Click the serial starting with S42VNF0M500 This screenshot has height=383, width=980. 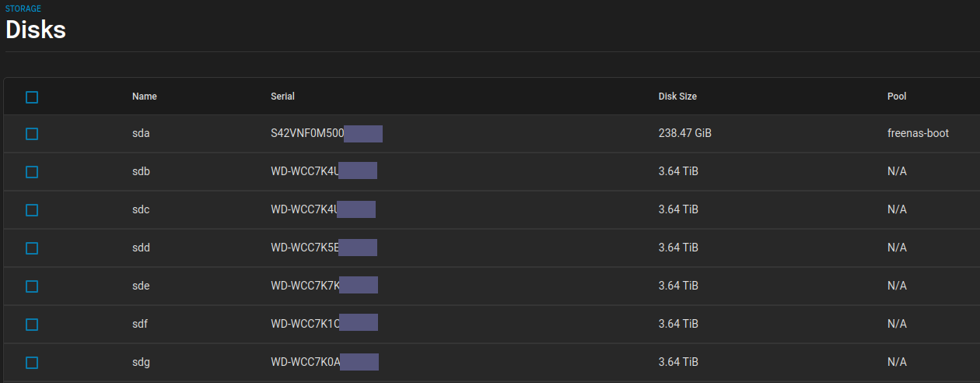tap(307, 133)
